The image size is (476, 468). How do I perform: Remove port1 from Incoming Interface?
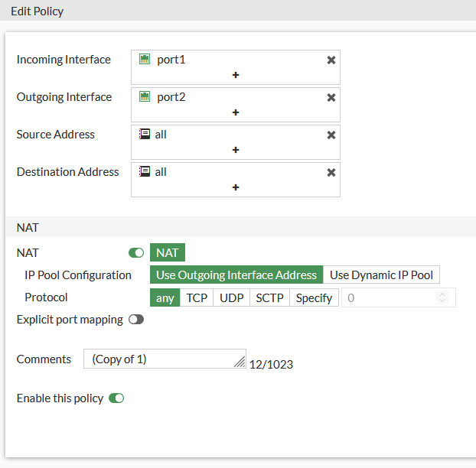[x=331, y=60]
